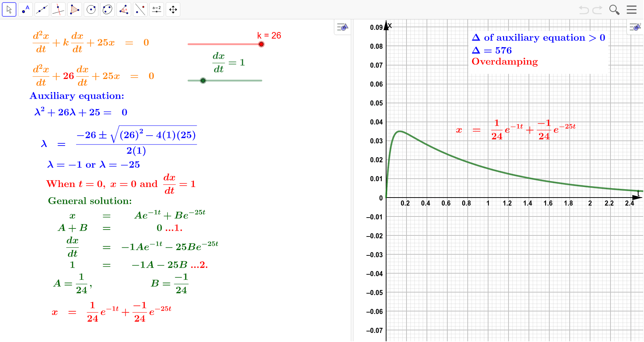Screen dimensions: 644x342
Task: Select the Reflect about Line tool
Action: coord(140,9)
